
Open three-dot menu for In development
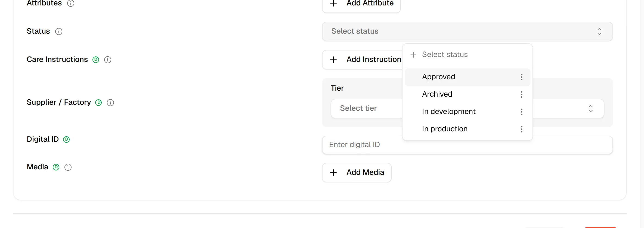(521, 112)
